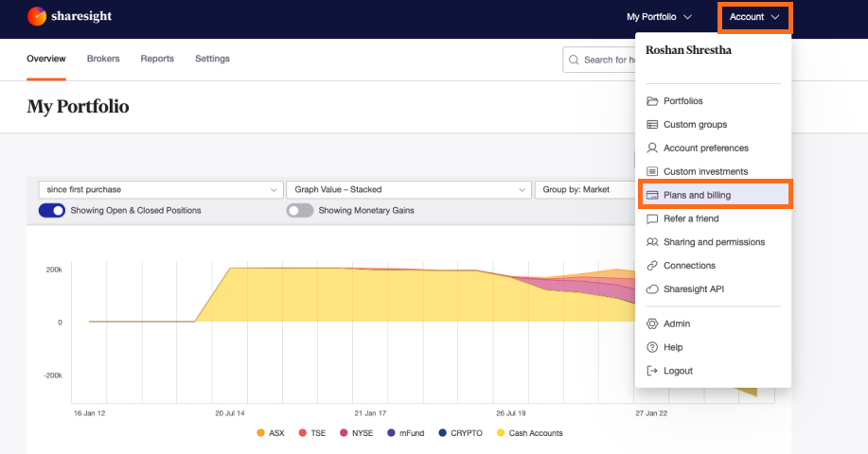Open Custom investments from menu
Viewport: 868px width, 454px height.
(713, 171)
